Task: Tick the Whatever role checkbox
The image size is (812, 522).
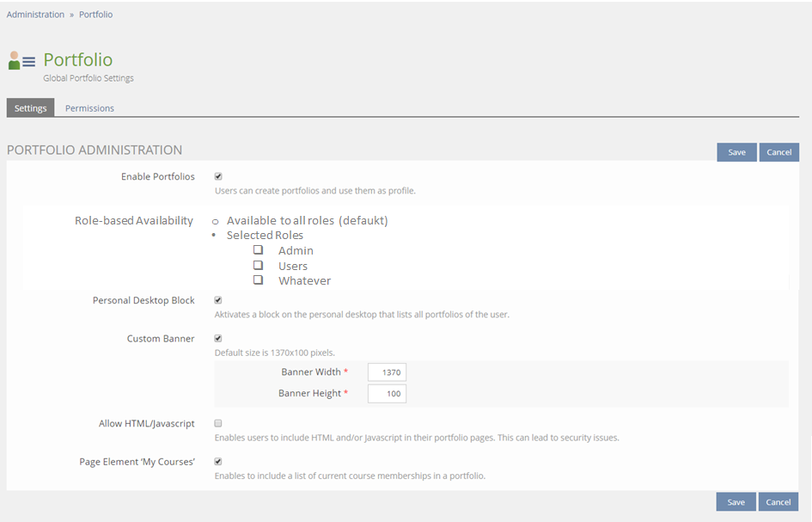Action: (x=258, y=280)
